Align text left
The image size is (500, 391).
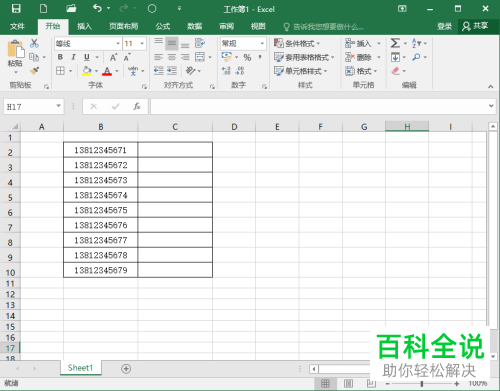pos(159,57)
